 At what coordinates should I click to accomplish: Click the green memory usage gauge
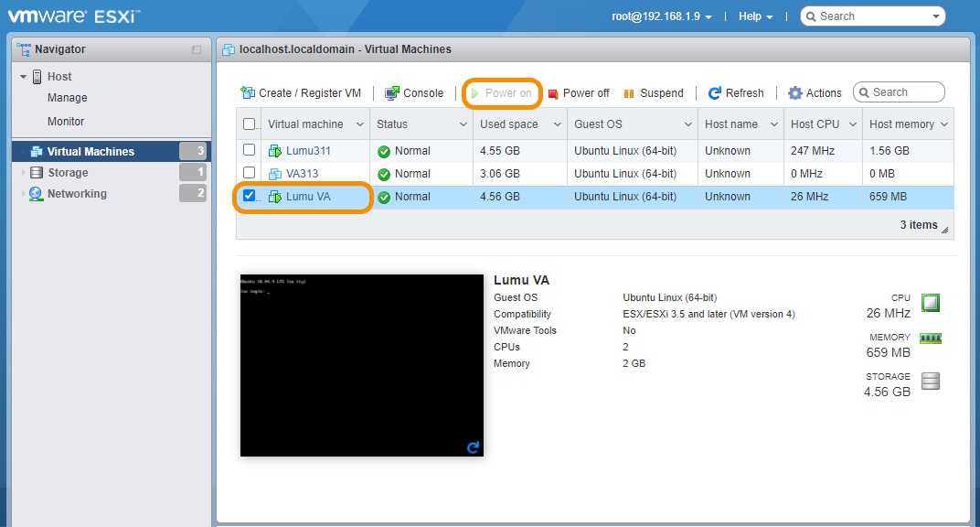click(930, 337)
